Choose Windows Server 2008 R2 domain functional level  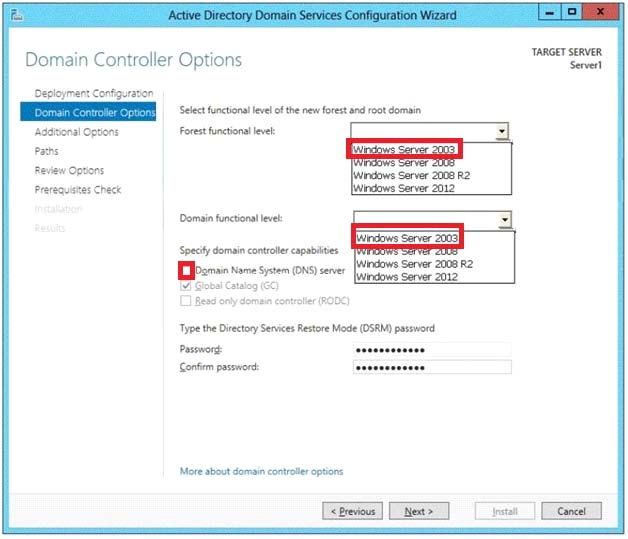pyautogui.click(x=415, y=264)
